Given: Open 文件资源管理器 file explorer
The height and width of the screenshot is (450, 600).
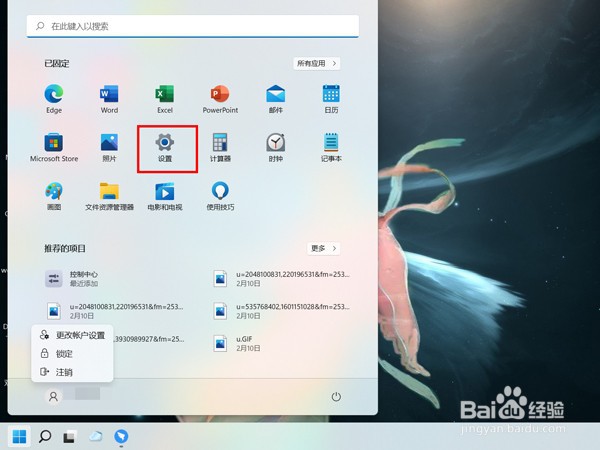Looking at the screenshot, I should 109,196.
